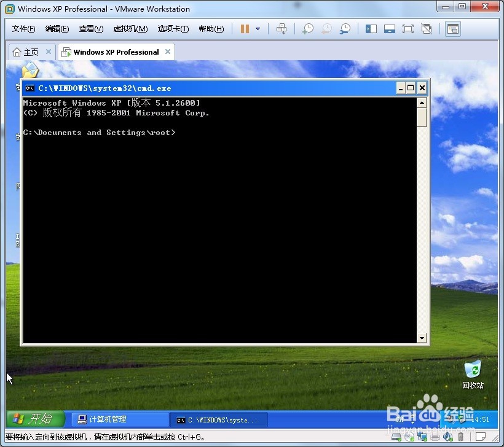Open the 虚拟机 menu
This screenshot has height=447, width=504.
pos(130,28)
